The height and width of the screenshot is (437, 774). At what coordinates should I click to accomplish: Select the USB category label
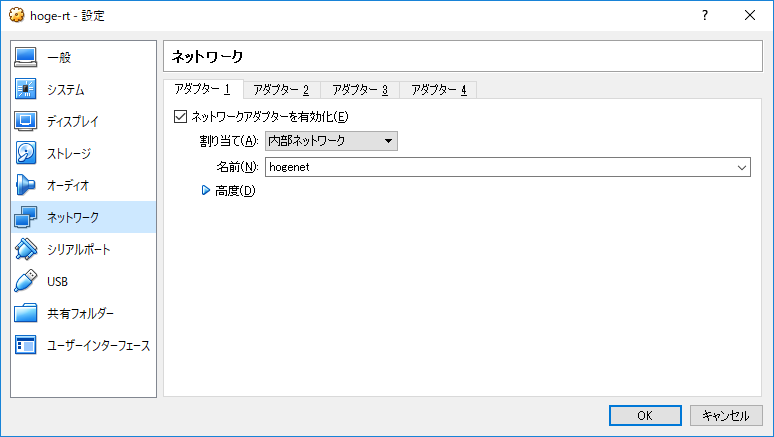57,281
